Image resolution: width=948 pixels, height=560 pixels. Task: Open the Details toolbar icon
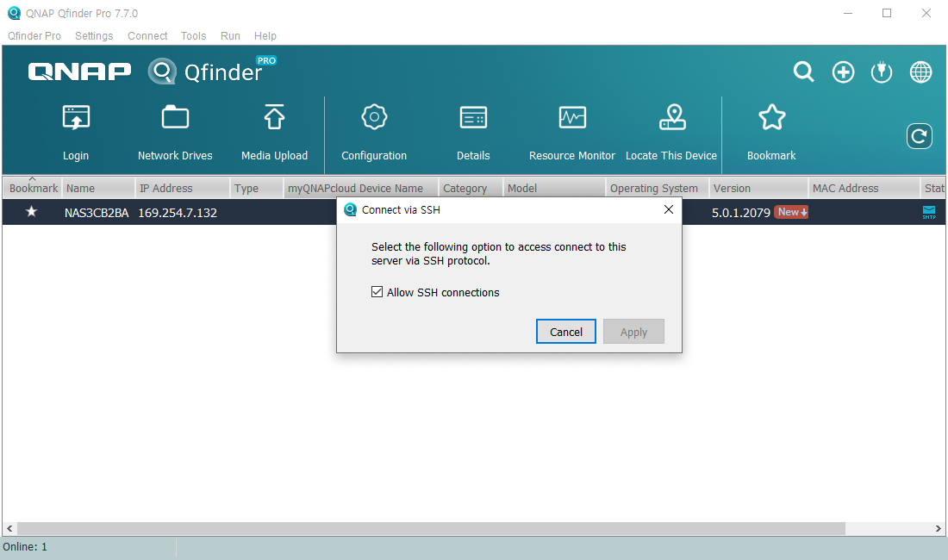pyautogui.click(x=473, y=118)
